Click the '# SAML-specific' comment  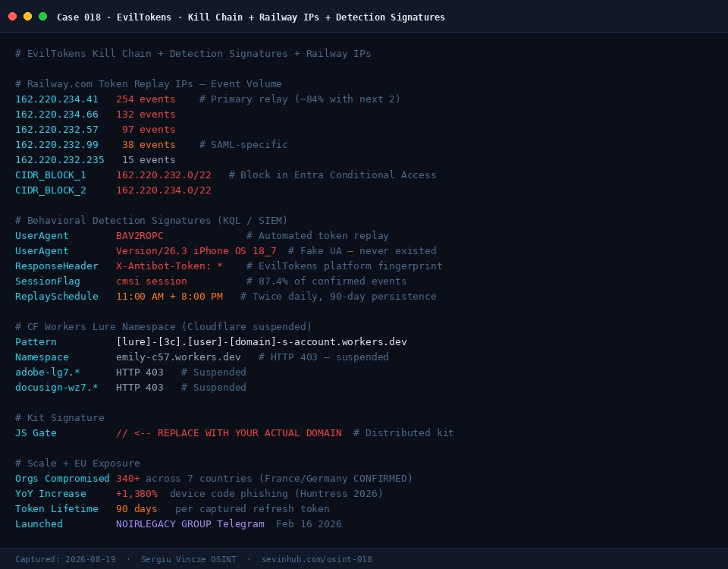(243, 144)
